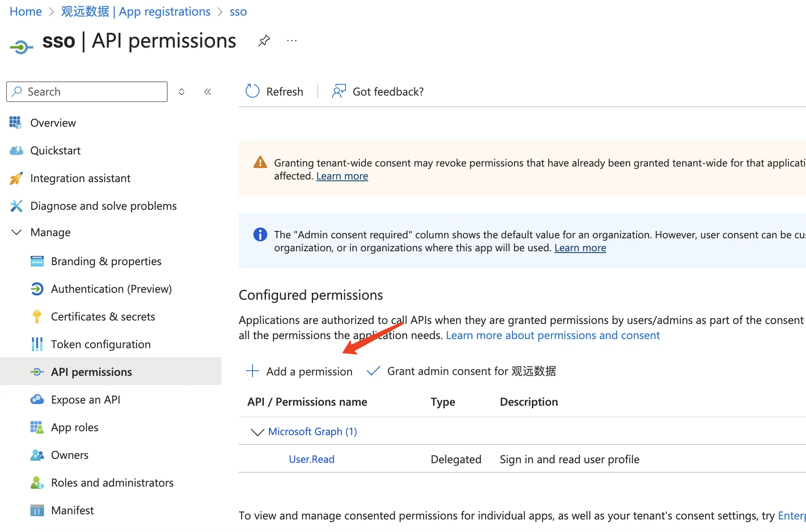Open the Token configuration menu item
Image resolution: width=806 pixels, height=532 pixels.
(101, 344)
